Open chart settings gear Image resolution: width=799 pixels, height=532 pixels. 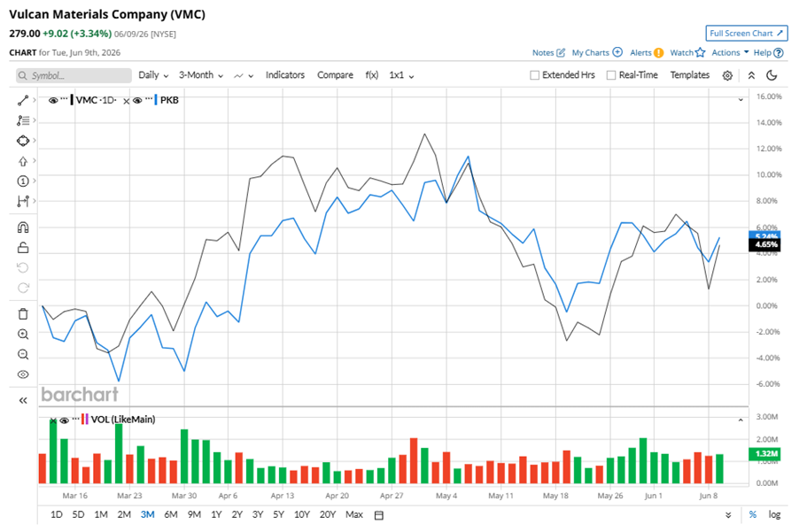tap(727, 75)
